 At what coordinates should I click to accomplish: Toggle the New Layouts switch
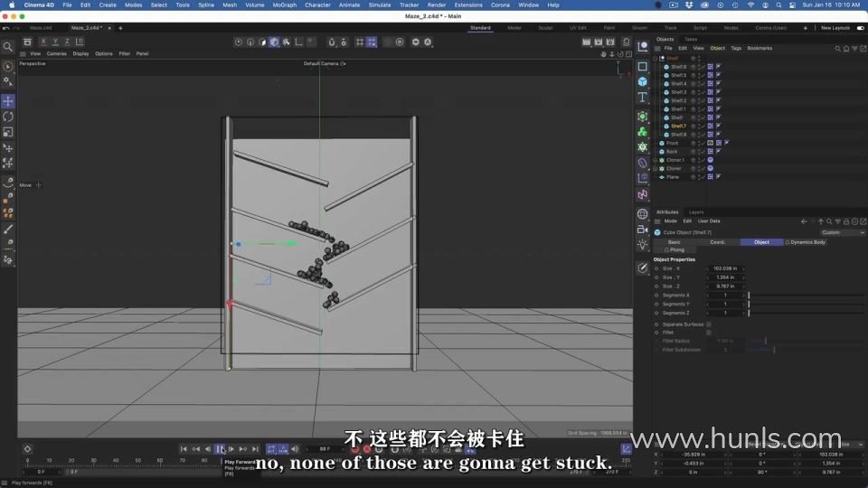(x=860, y=28)
